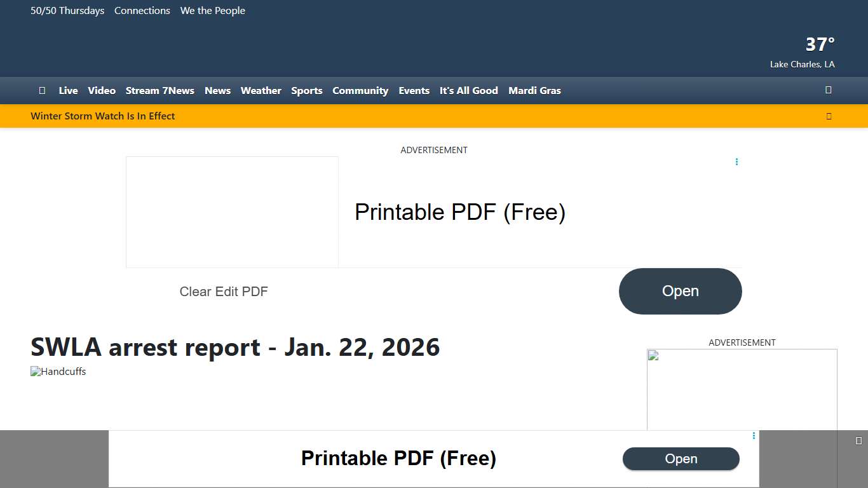Read the Winter Storm Watch alert
Screen dimensions: 868x488
(x=103, y=116)
